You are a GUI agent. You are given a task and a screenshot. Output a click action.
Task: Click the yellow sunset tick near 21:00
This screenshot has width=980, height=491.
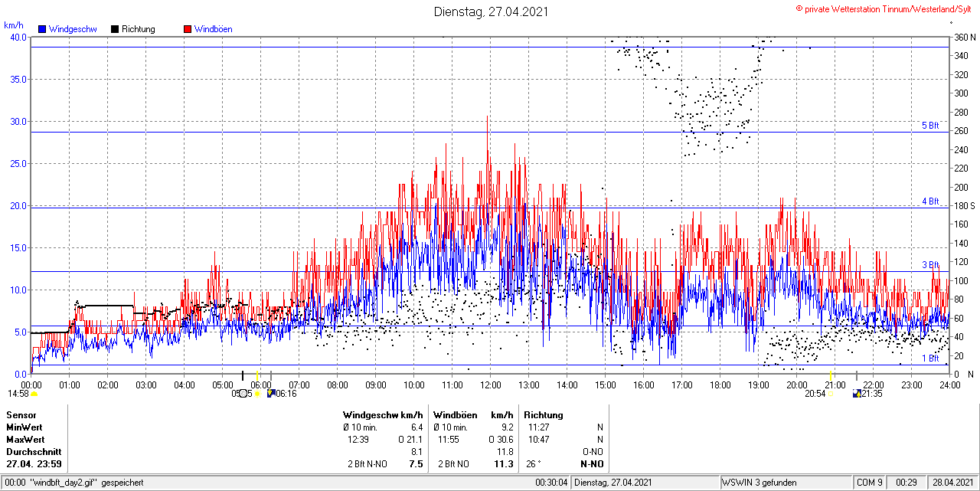[x=831, y=375]
